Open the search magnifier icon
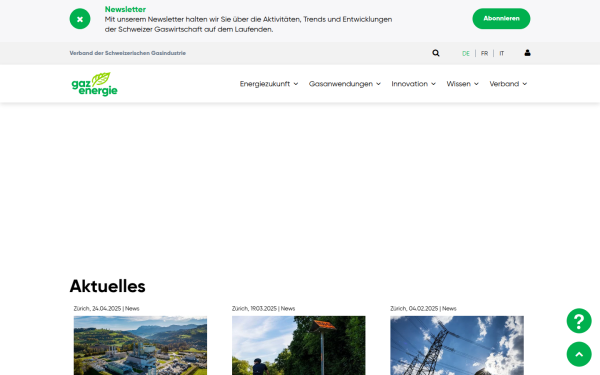The height and width of the screenshot is (375, 600). click(436, 53)
